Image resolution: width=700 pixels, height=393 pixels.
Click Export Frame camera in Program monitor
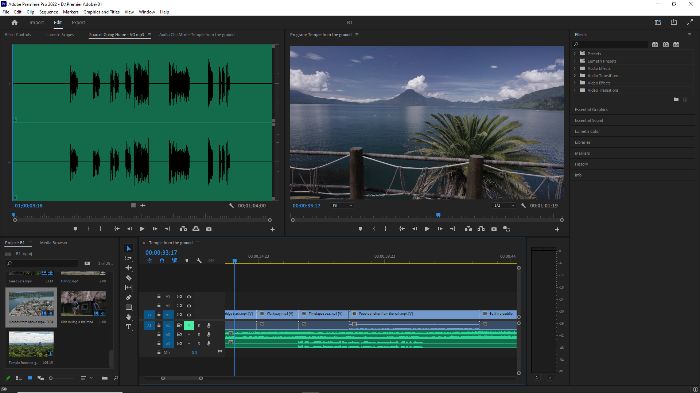[494, 229]
